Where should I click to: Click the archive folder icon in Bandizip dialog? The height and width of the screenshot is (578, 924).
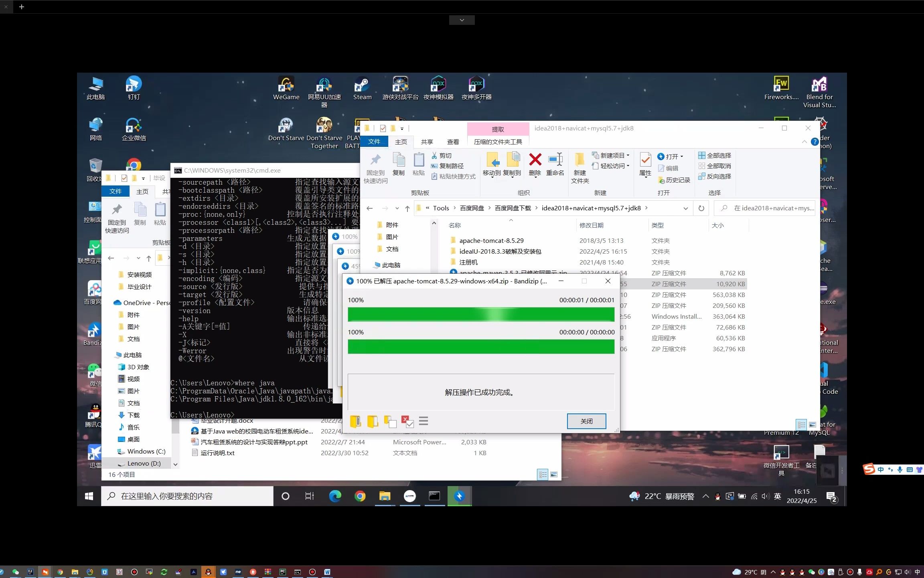[x=355, y=421]
